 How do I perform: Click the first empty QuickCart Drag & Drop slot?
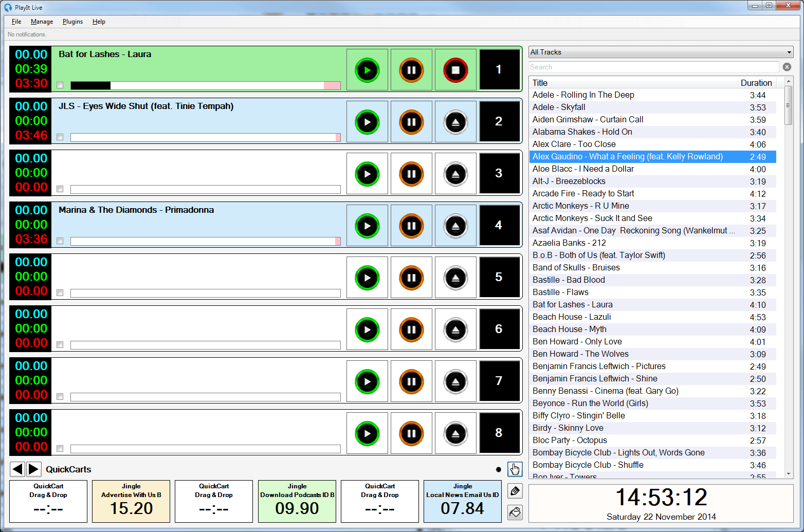tap(48, 501)
